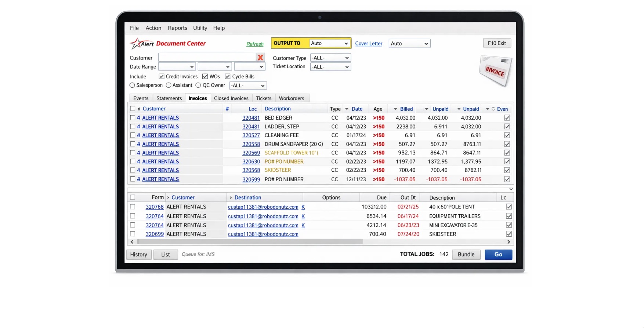Click the scrollbar left arrow
Screen dimensions: 644x328
point(132,242)
